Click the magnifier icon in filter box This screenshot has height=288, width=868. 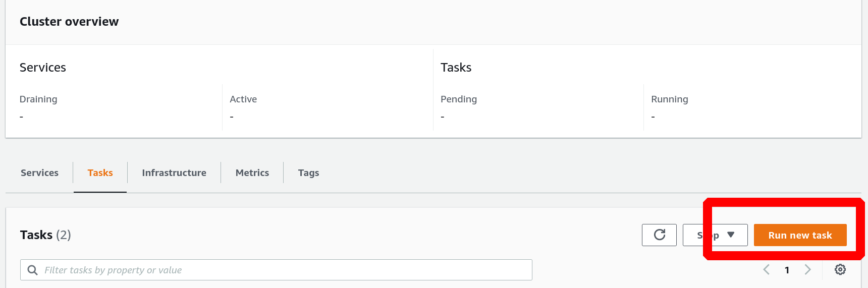(32, 270)
